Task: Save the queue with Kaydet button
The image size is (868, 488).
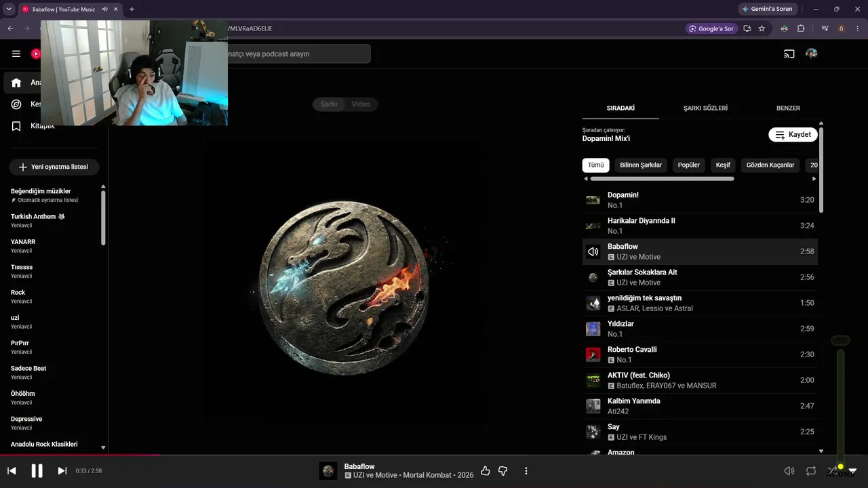Action: click(793, 134)
